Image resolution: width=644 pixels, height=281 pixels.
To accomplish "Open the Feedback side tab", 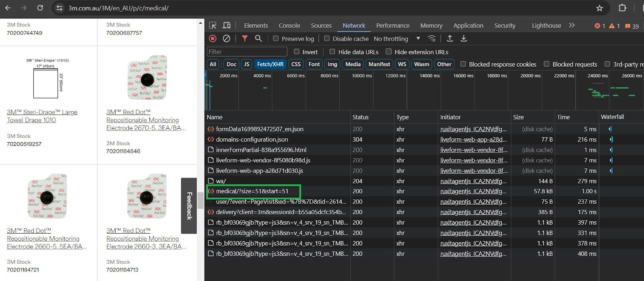I will [189, 205].
